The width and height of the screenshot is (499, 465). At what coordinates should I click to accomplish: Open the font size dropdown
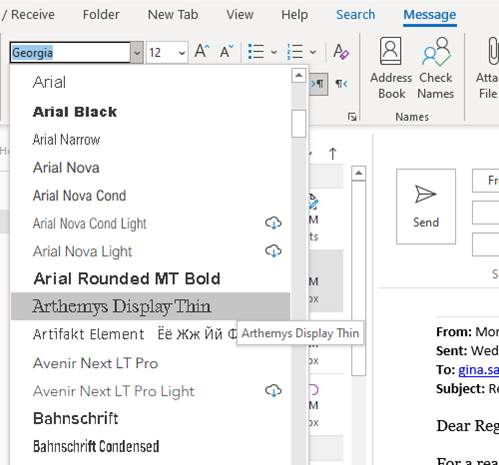pyautogui.click(x=182, y=52)
